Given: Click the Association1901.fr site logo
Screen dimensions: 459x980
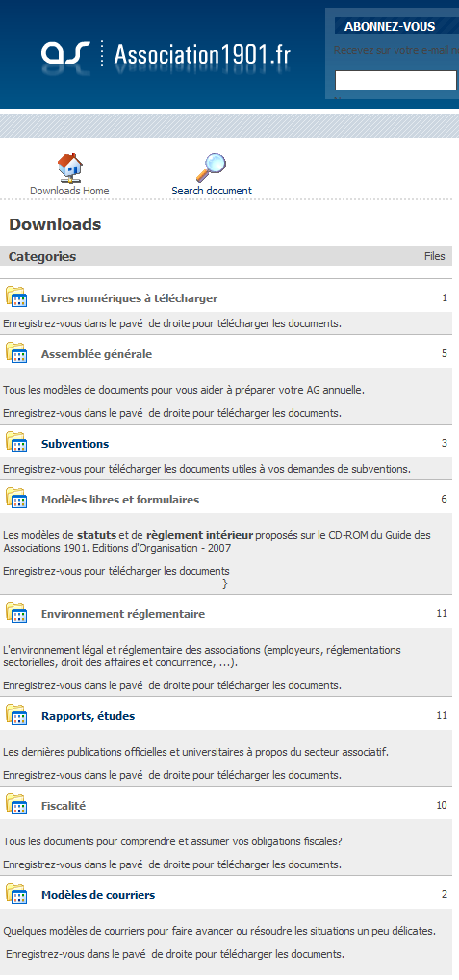Looking at the screenshot, I should pos(166,55).
